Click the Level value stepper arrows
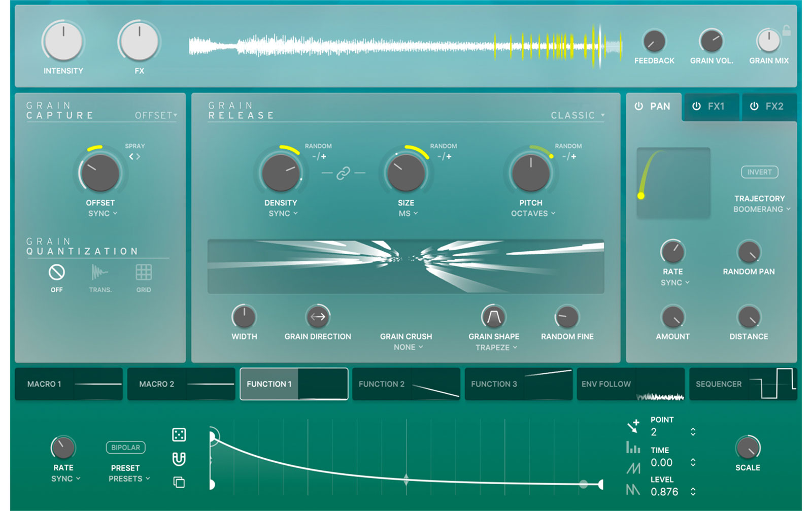 point(693,492)
